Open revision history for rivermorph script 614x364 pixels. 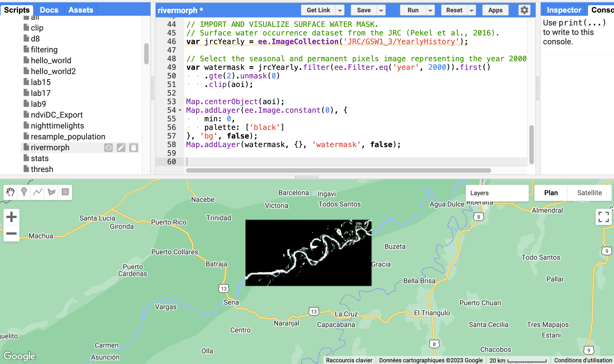[x=108, y=148]
